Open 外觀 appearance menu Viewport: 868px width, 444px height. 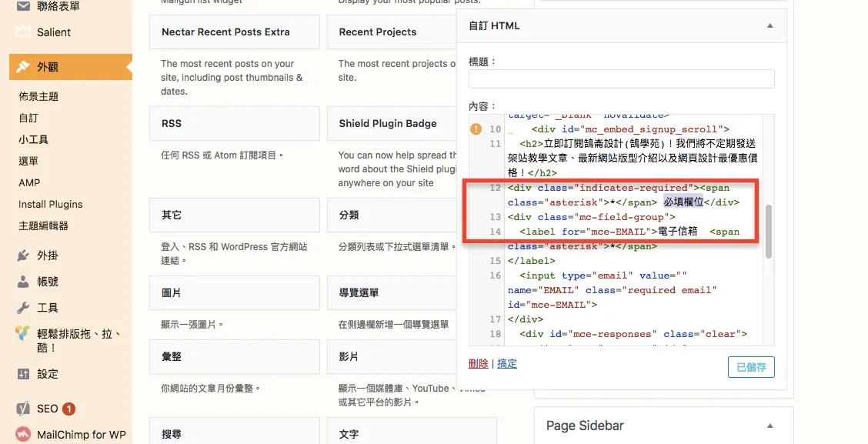click(71, 67)
